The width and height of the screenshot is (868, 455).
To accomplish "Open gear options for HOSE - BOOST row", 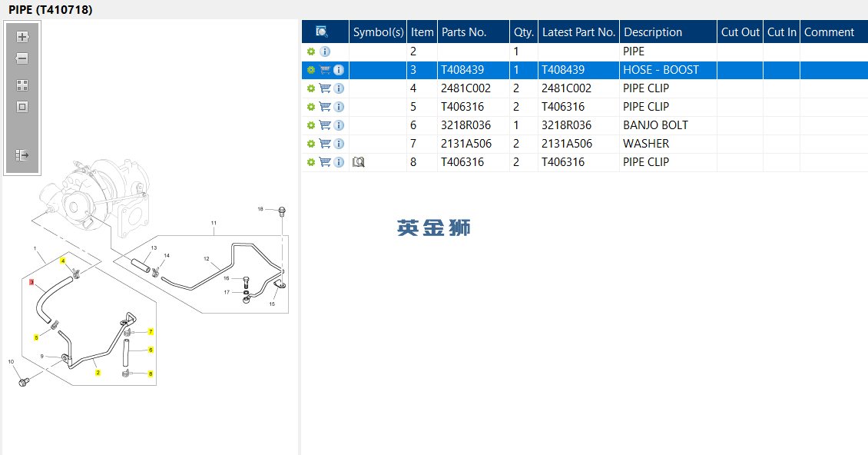I will tap(311, 70).
